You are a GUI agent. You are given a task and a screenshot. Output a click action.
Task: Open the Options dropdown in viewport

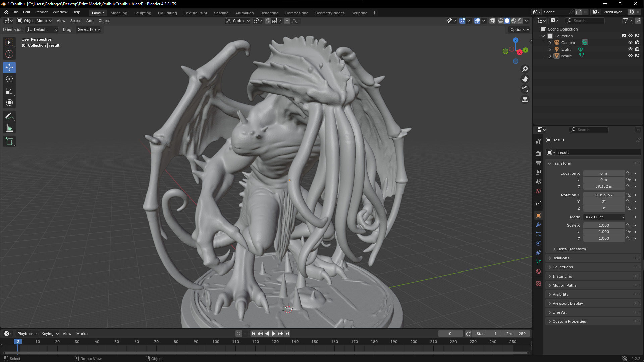(519, 29)
